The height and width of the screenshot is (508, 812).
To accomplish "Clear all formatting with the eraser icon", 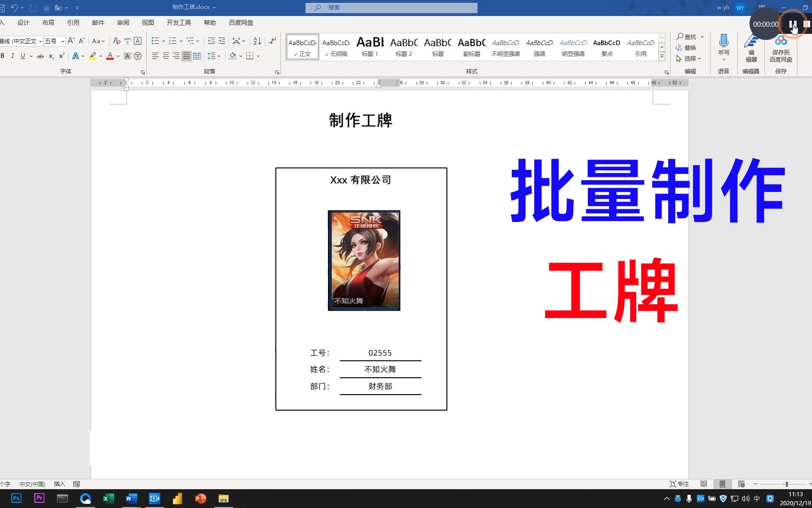I will [x=117, y=41].
